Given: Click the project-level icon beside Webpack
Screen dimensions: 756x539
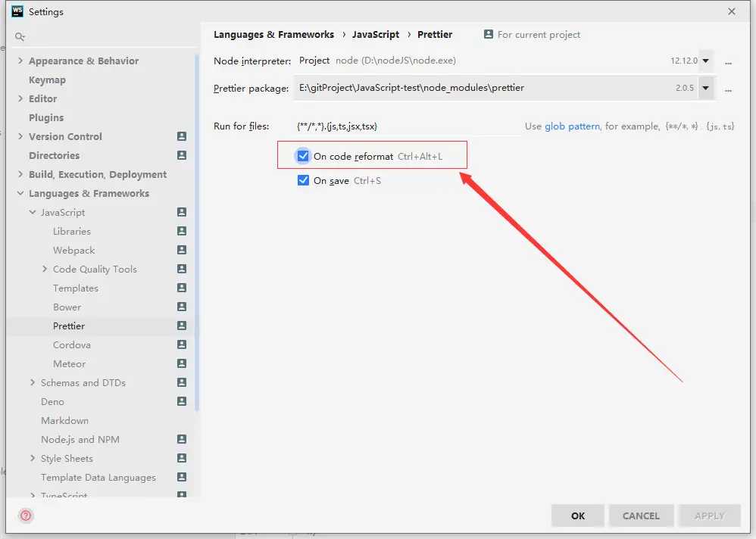Looking at the screenshot, I should tap(182, 250).
